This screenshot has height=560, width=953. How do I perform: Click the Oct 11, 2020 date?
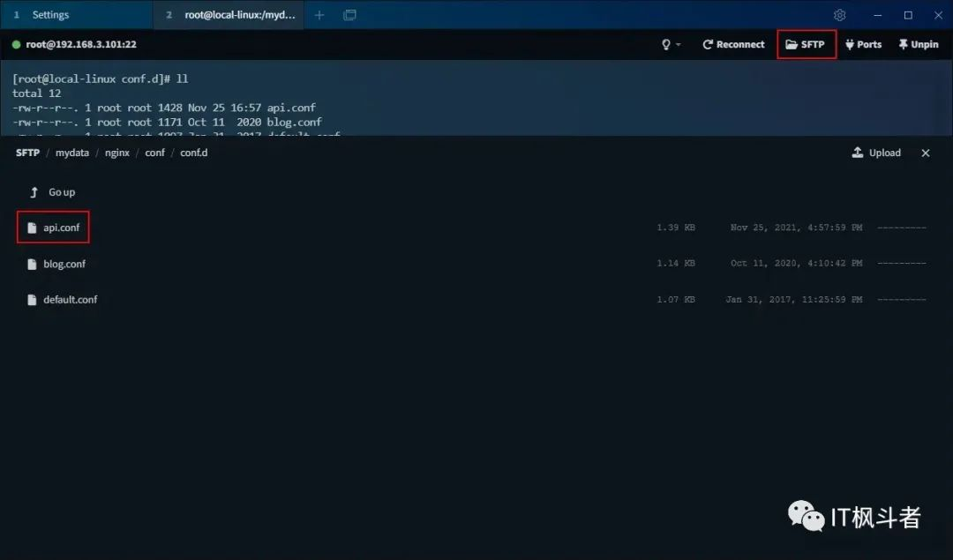click(x=796, y=263)
